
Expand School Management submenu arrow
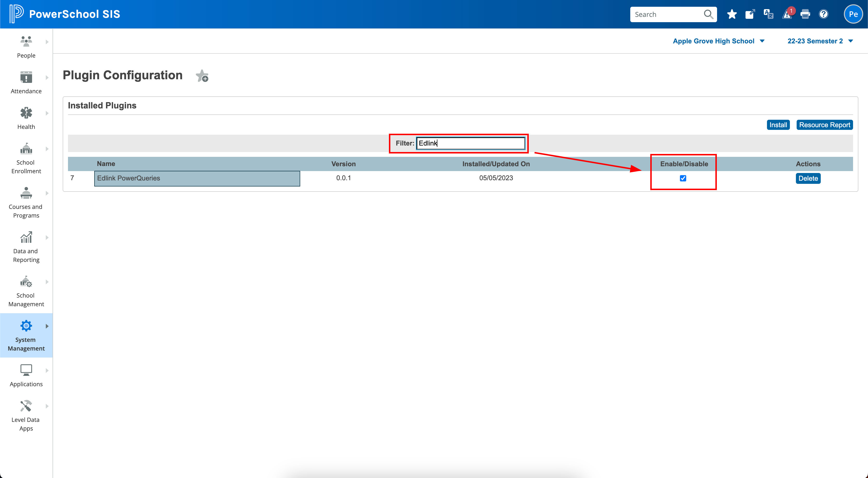coord(47,282)
